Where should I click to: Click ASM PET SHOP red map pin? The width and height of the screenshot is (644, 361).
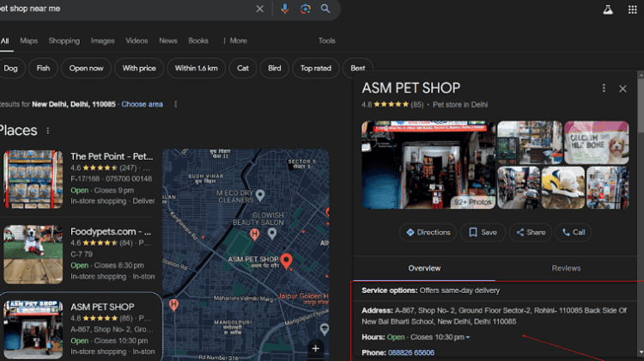(x=286, y=261)
